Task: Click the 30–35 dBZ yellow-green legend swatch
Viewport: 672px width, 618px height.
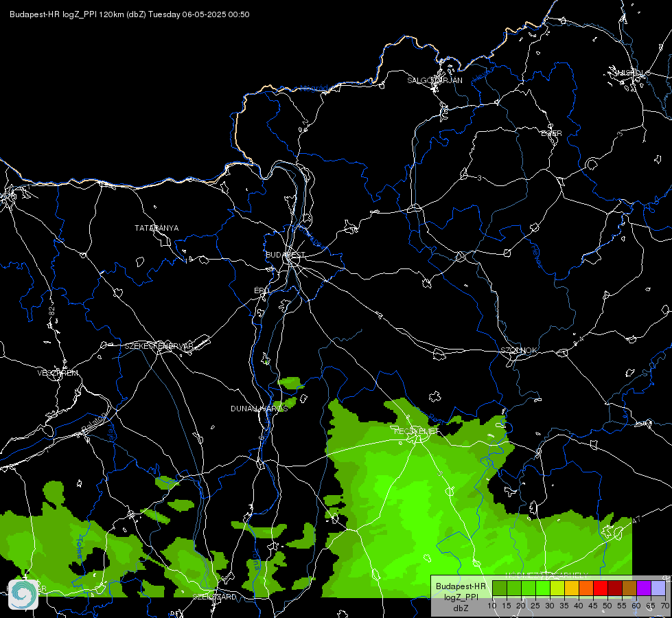Action: [557, 588]
